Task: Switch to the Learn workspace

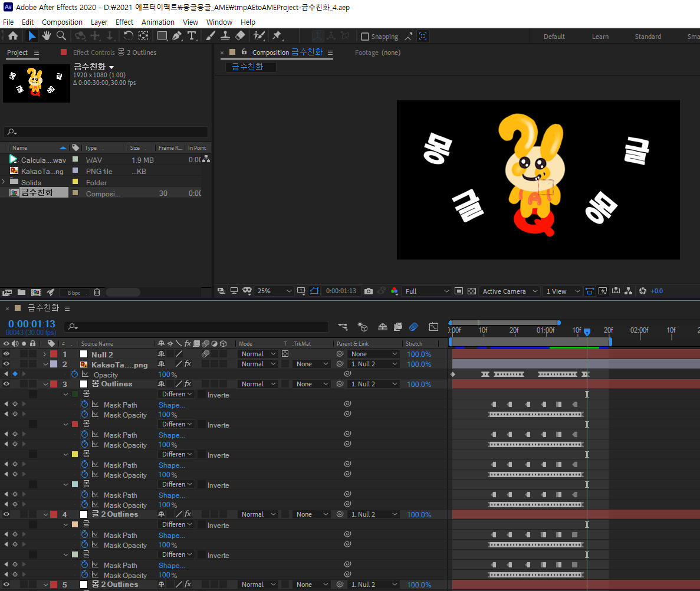Action: pyautogui.click(x=600, y=37)
